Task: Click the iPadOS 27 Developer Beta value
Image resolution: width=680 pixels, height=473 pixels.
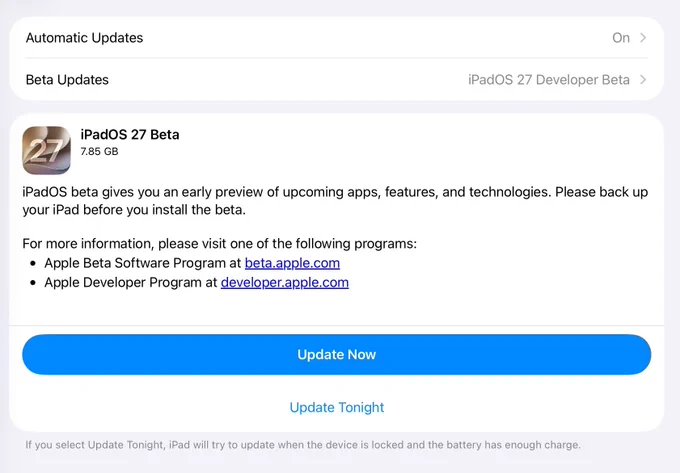Action: point(549,80)
